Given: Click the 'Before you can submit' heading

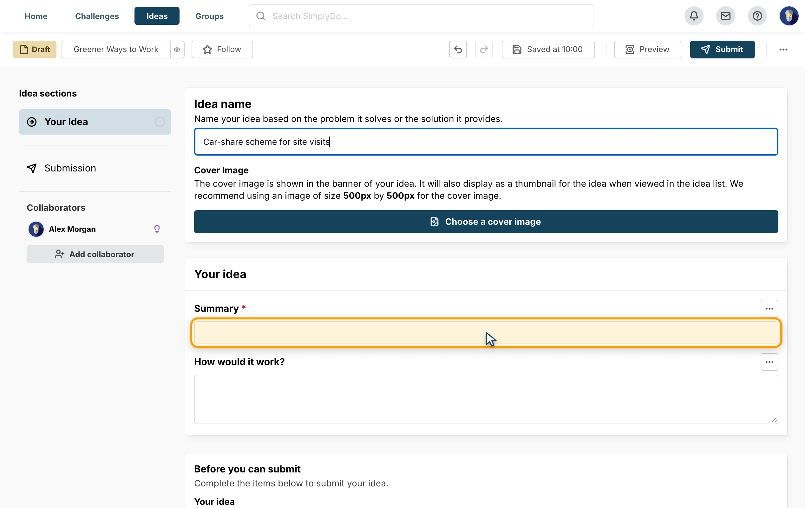Looking at the screenshot, I should tap(247, 469).
